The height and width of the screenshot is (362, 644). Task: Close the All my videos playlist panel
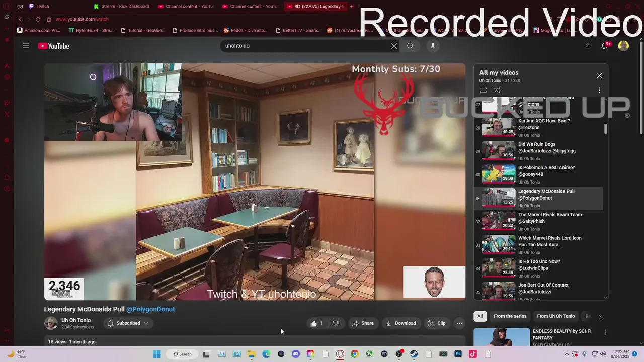(599, 75)
